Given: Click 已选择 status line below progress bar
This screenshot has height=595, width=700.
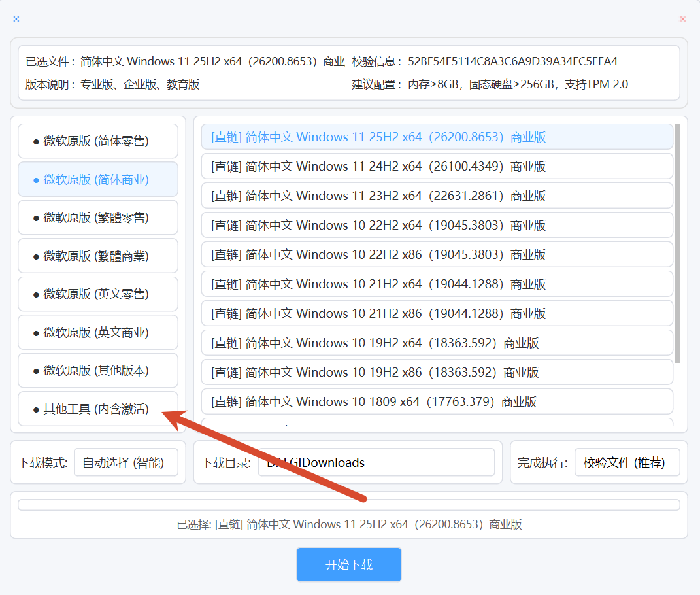Looking at the screenshot, I should [x=349, y=524].
